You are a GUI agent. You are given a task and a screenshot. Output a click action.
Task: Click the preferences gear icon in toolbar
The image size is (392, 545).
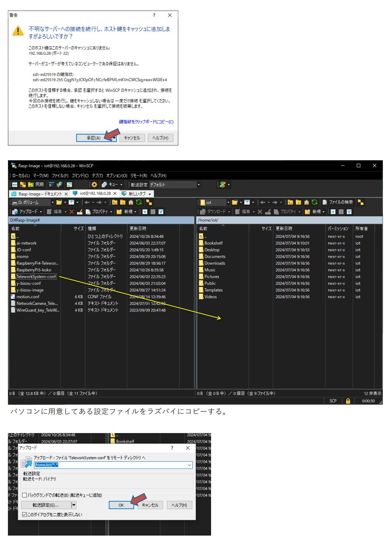tap(94, 185)
